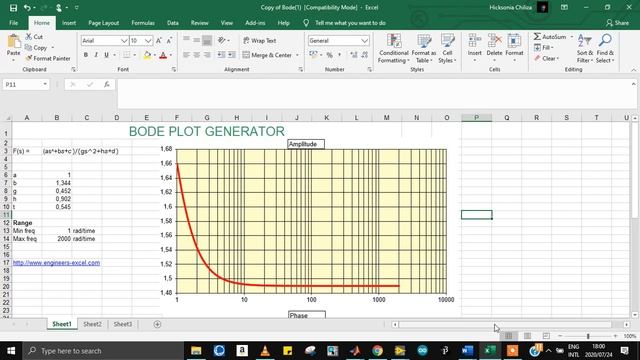Image resolution: width=640 pixels, height=360 pixels.
Task: Open Cell Styles gallery icon
Action: 447,41
